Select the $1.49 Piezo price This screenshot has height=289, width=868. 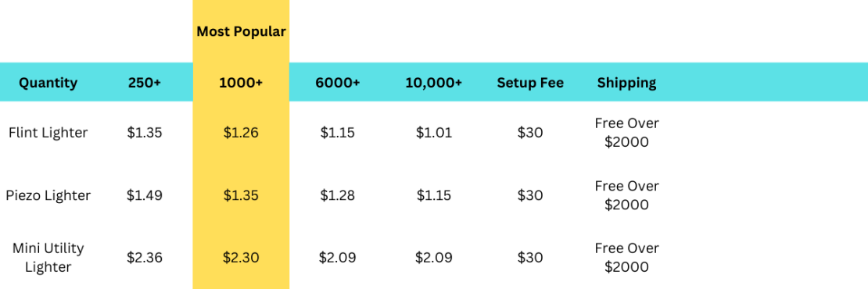(x=145, y=195)
